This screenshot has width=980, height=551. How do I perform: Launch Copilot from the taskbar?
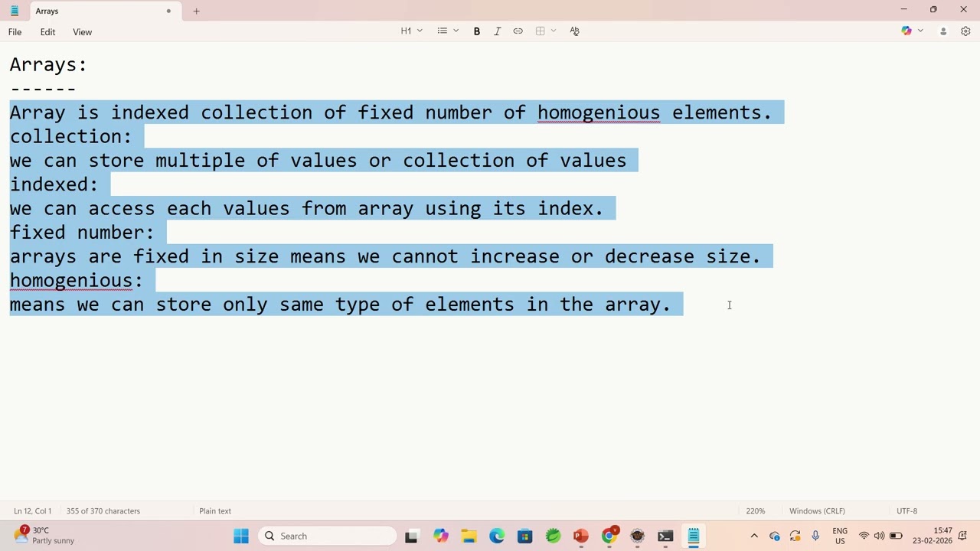pos(440,536)
